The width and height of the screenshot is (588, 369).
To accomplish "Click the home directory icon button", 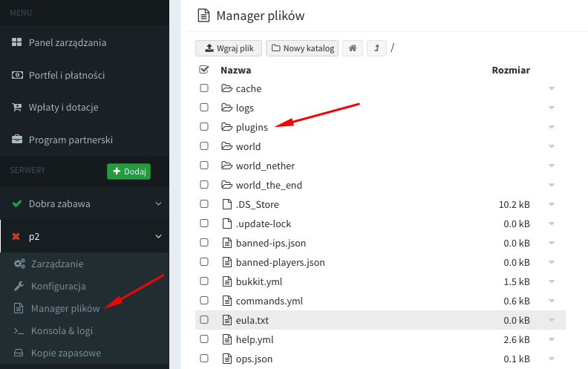I will pos(353,48).
